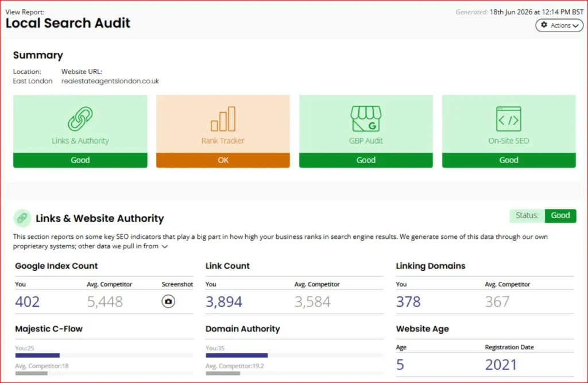Click the Registration Date column label
Screen dimensions: 588x383
(x=509, y=347)
